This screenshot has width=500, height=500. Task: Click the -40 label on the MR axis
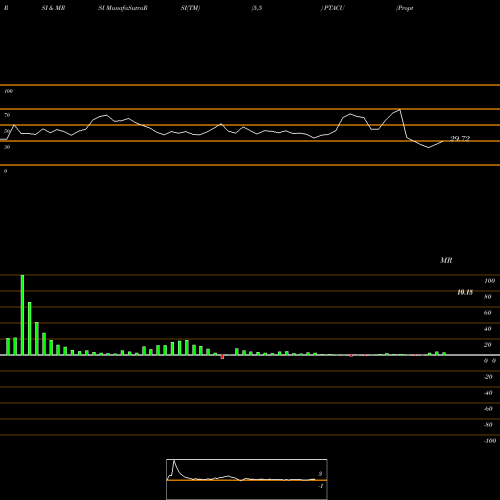(x=488, y=393)
